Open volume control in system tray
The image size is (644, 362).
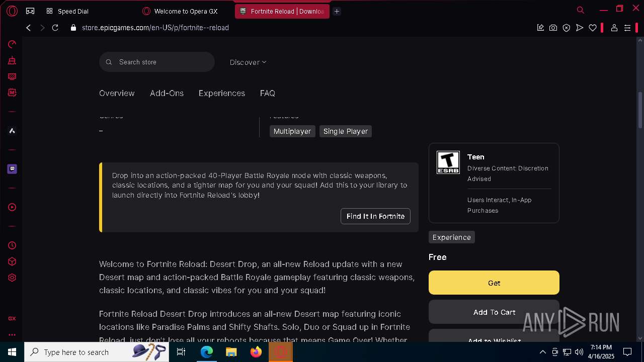click(x=579, y=352)
